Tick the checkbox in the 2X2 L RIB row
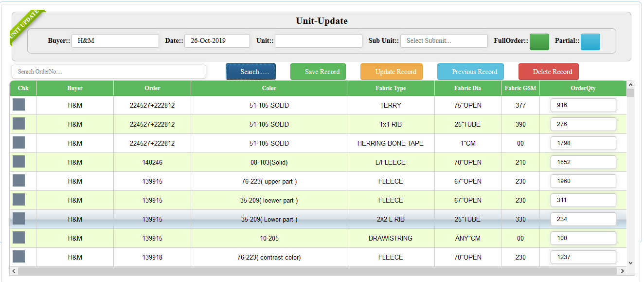Screen dimensions: 644x282 [x=18, y=219]
